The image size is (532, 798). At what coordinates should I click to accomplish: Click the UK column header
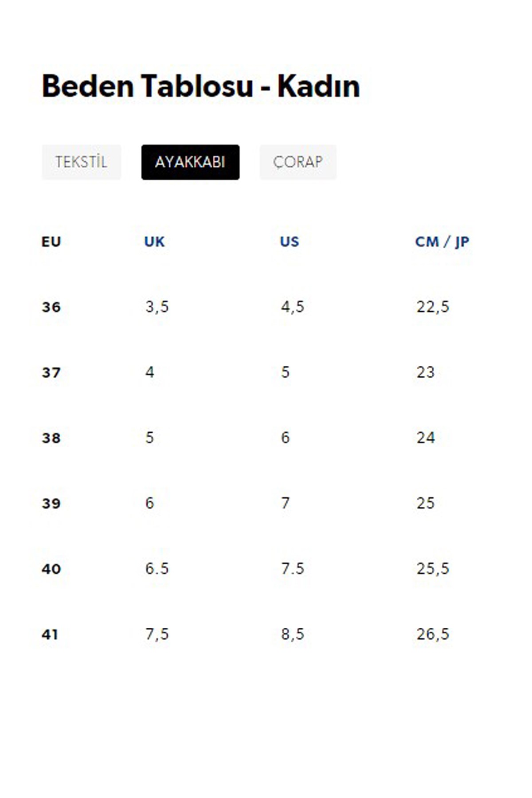pos(154,242)
